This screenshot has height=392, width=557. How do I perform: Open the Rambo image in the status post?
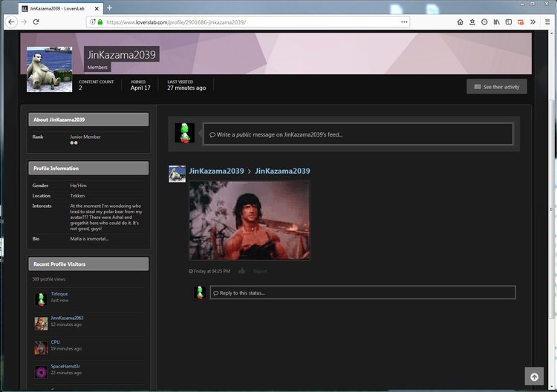pos(250,220)
